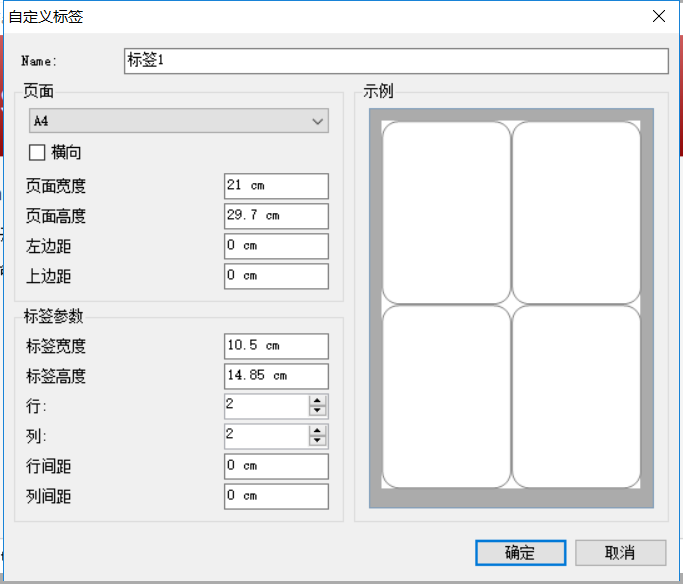Click the 页面 group heading
This screenshot has width=683, height=584.
38,91
